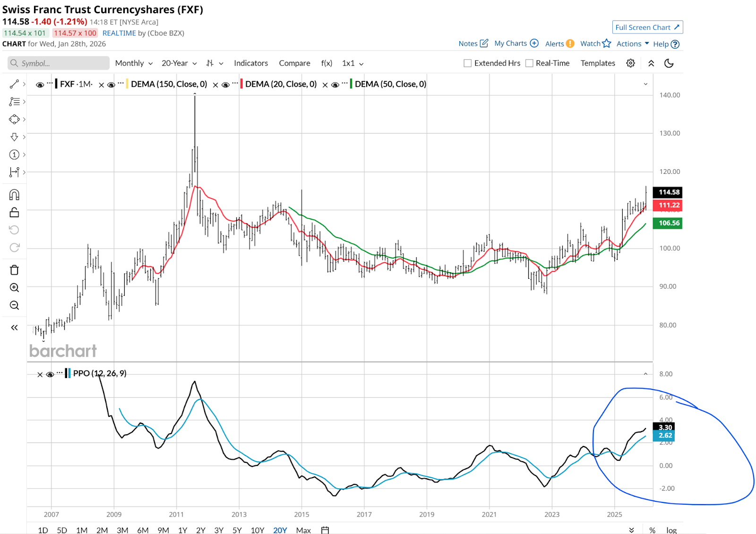The image size is (756, 534).
Task: Click the magnet snap tool icon
Action: point(14,195)
